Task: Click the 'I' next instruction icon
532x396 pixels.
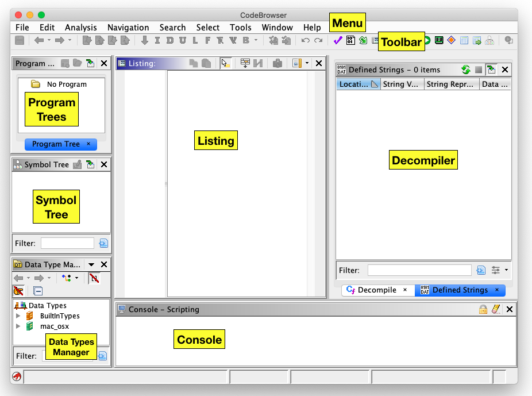Action: click(157, 40)
